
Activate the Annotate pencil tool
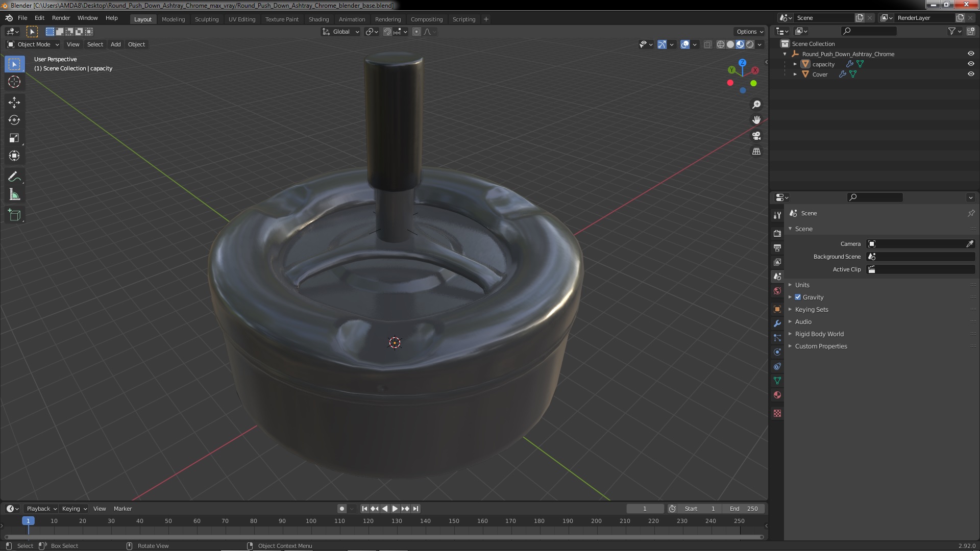[x=14, y=177]
